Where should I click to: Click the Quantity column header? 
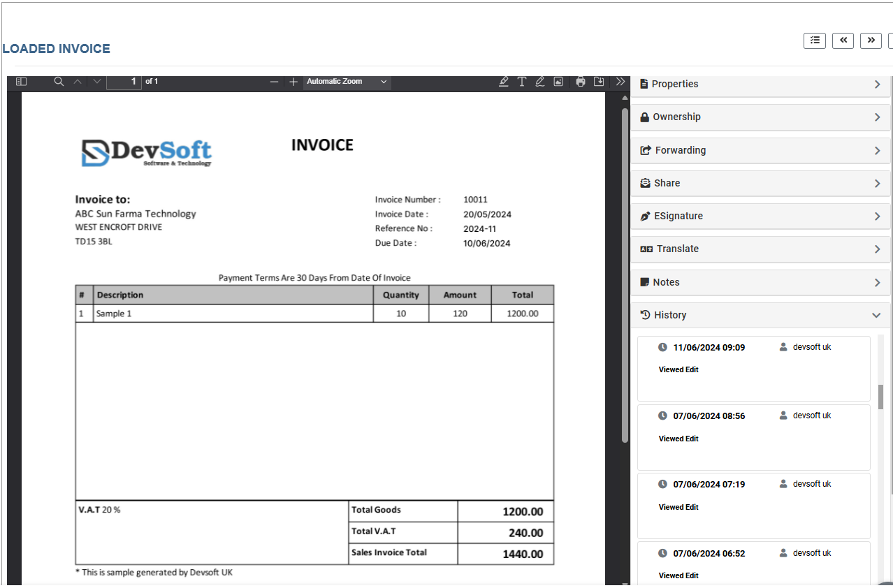pyautogui.click(x=401, y=295)
